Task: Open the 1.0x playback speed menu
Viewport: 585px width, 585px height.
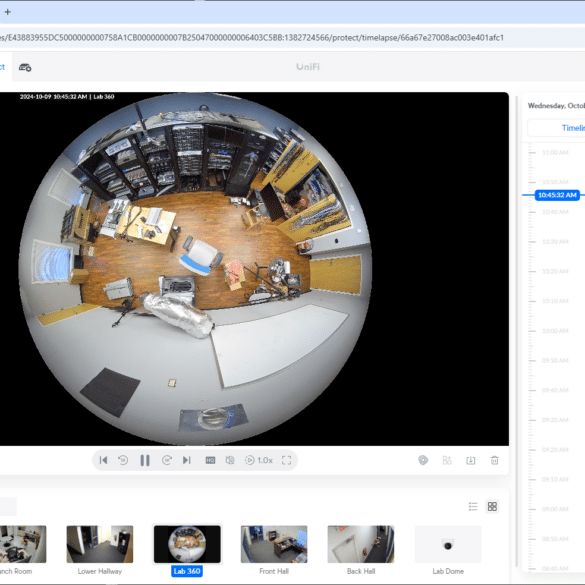Action: (x=259, y=460)
